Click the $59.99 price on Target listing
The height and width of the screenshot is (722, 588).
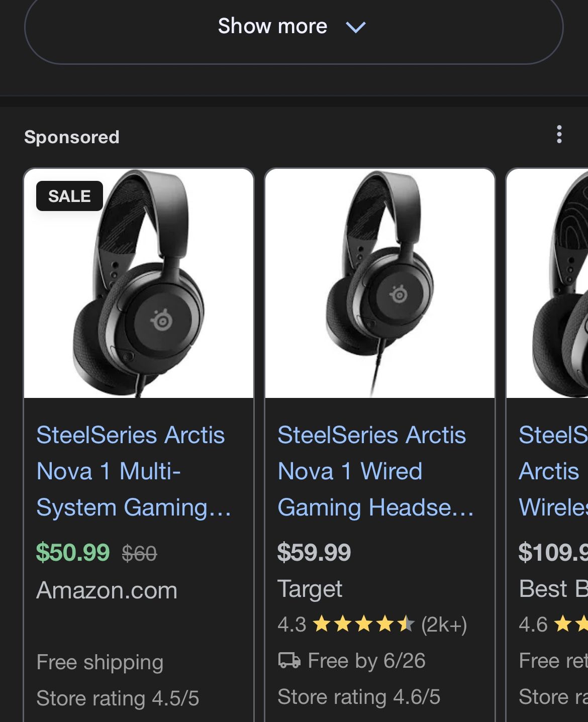tap(314, 553)
